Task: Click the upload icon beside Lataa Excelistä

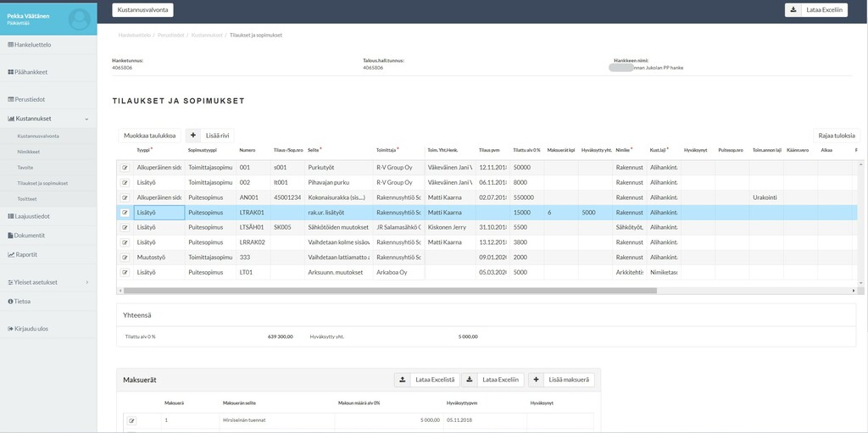Action: tap(403, 380)
